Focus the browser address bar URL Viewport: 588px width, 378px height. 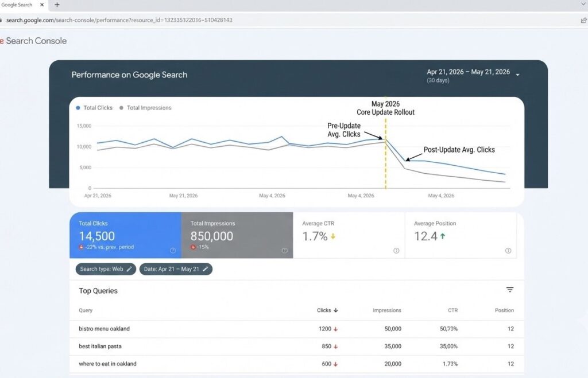click(119, 20)
